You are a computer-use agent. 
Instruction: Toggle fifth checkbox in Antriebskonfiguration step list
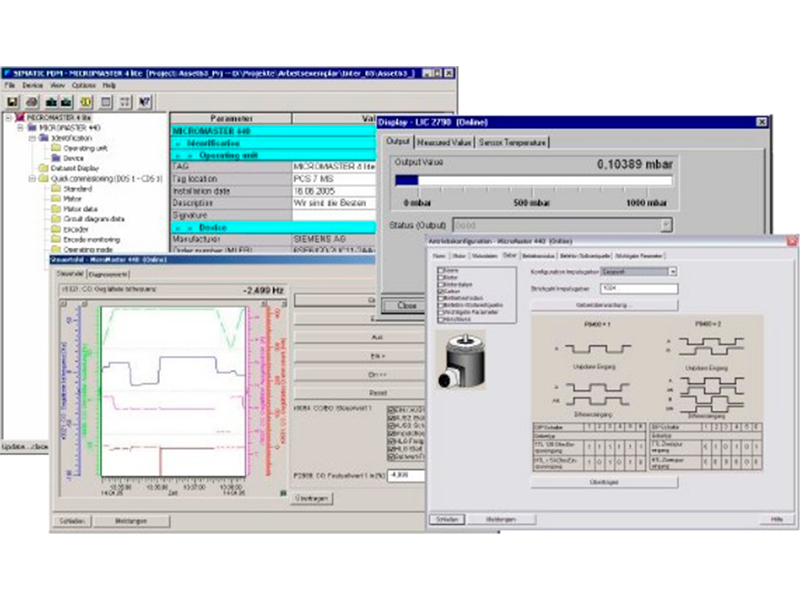tap(441, 298)
